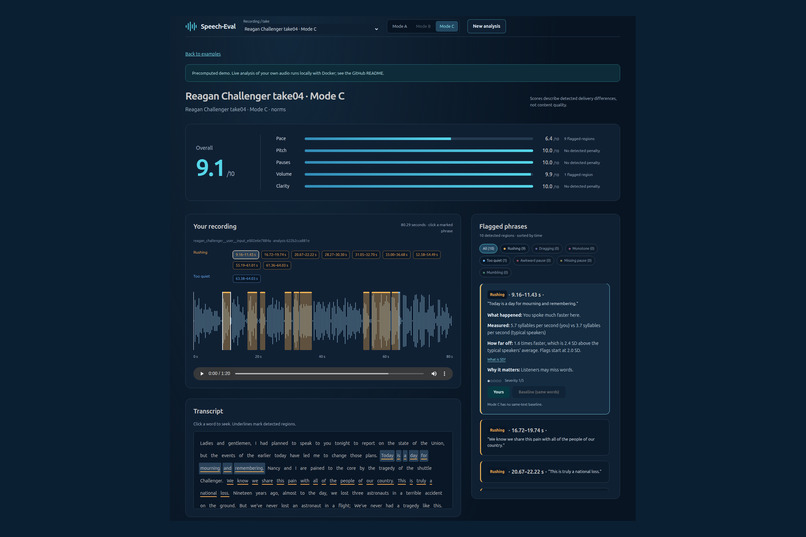Select the 9.16–11.43 s rushing time chip
This screenshot has width=806, height=537.
point(246,254)
